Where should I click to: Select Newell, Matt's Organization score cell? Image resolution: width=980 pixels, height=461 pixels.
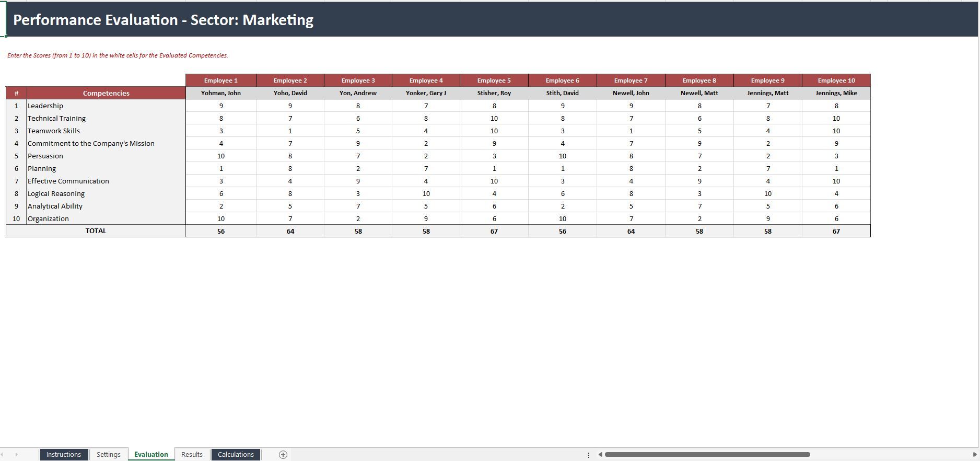[699, 218]
